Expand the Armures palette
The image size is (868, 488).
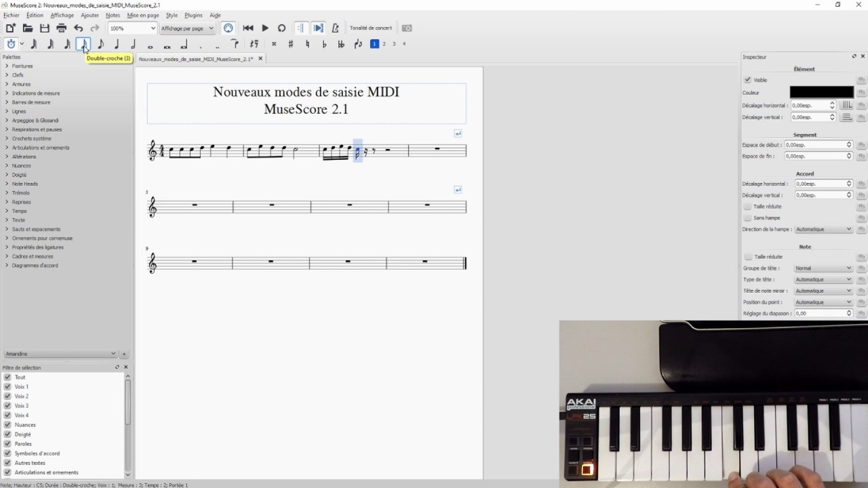click(x=21, y=84)
